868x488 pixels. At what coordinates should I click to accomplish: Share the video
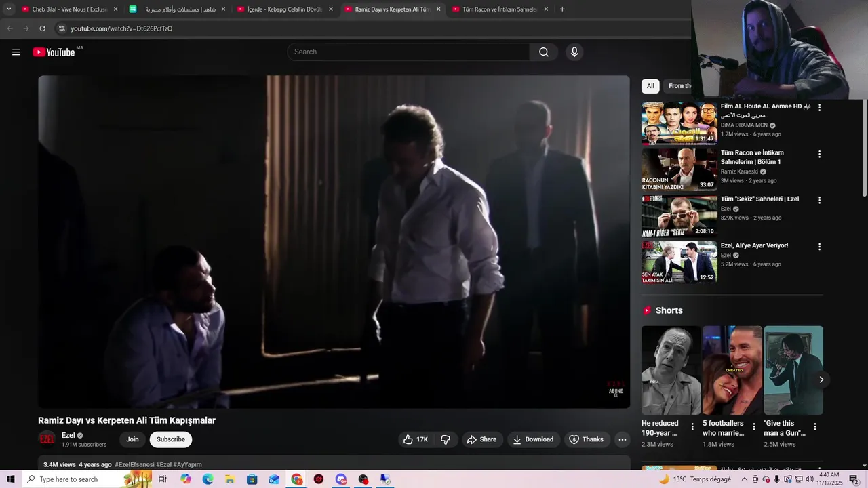[x=481, y=439]
